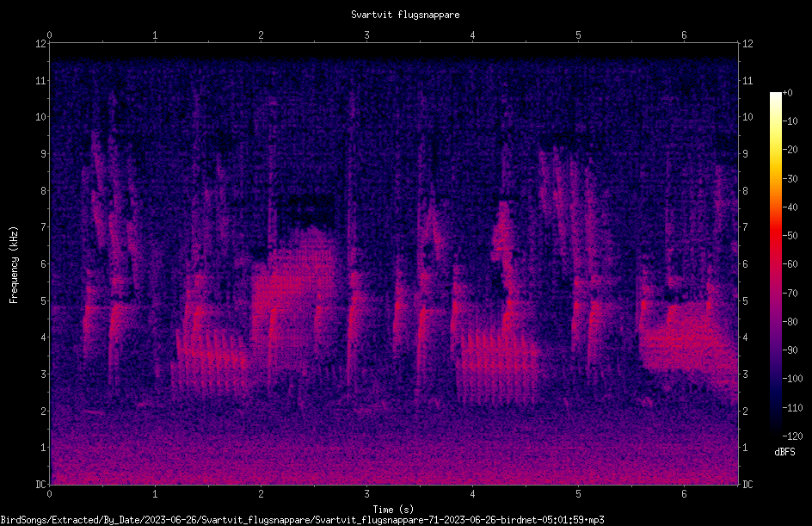Click the title 'Svartvit flugsnappare'
The width and height of the screenshot is (812, 526).
point(405,15)
